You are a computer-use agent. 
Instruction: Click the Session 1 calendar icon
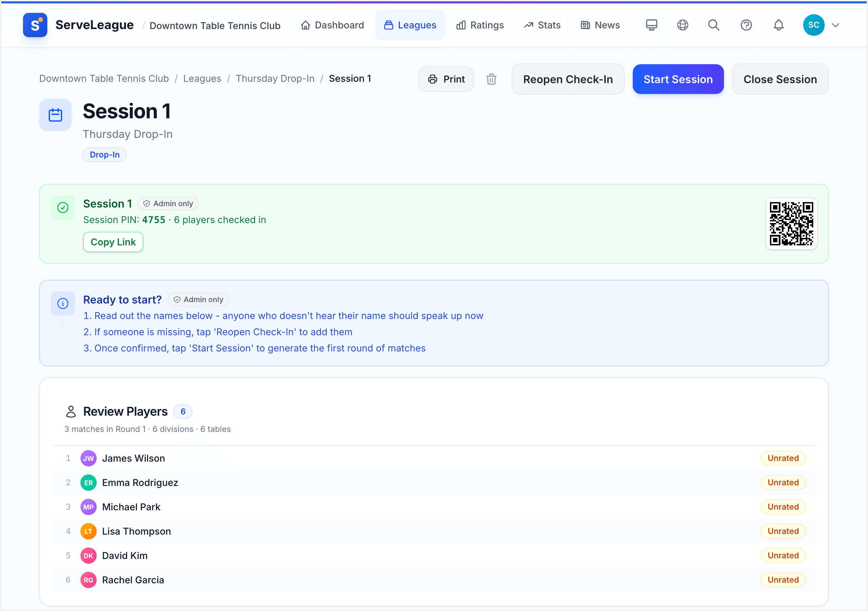click(x=55, y=115)
